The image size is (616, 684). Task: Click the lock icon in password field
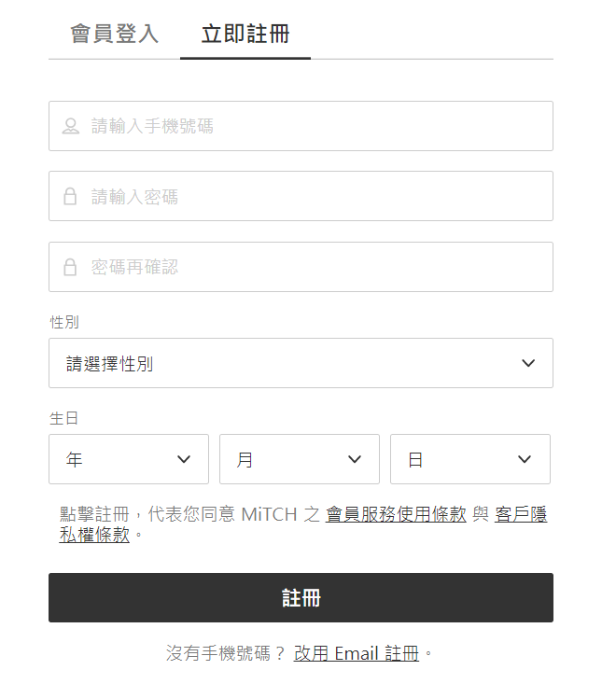(x=70, y=197)
